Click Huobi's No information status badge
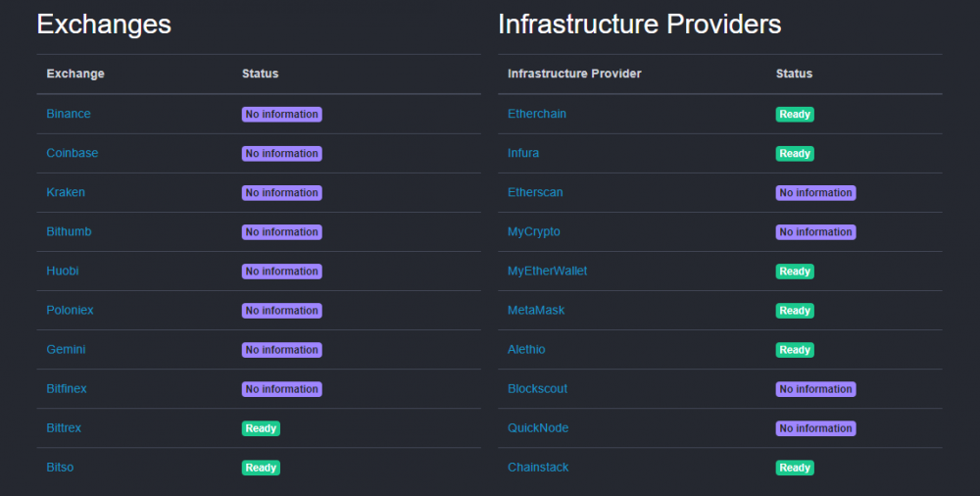The height and width of the screenshot is (496, 980). point(282,272)
